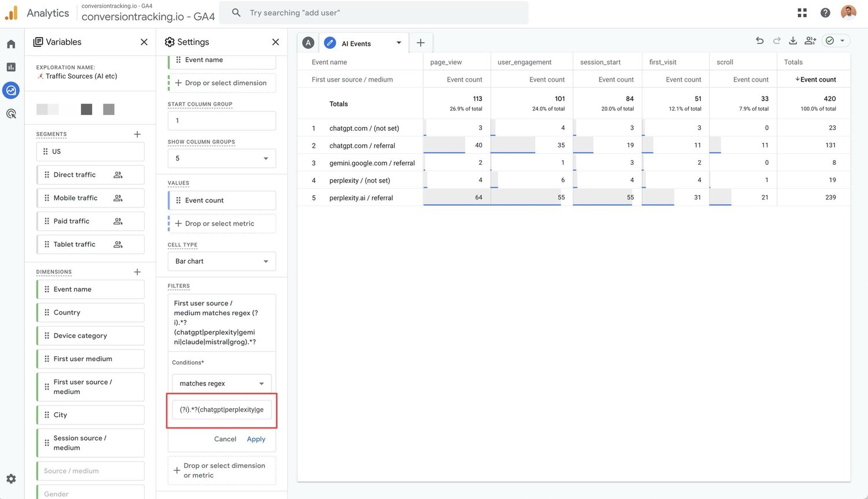Download the exploration data

point(793,40)
